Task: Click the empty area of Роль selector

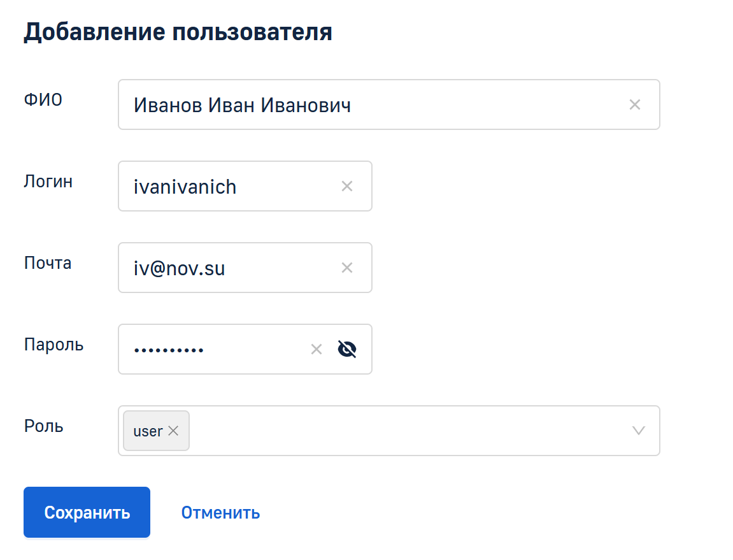Action: (x=408, y=431)
